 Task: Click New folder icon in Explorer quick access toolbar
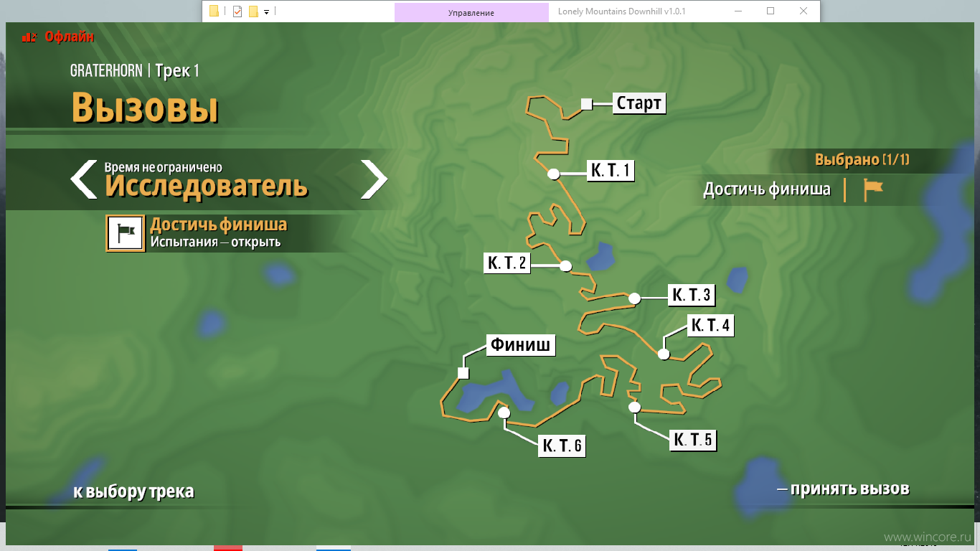pyautogui.click(x=253, y=11)
